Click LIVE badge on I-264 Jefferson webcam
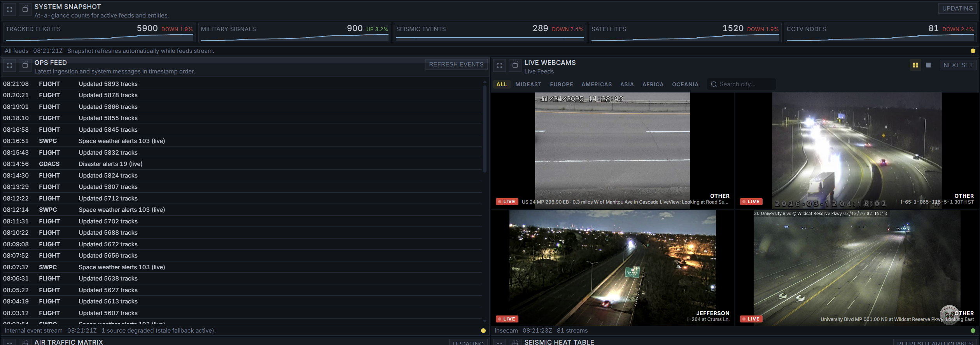This screenshot has width=980, height=345. [507, 319]
